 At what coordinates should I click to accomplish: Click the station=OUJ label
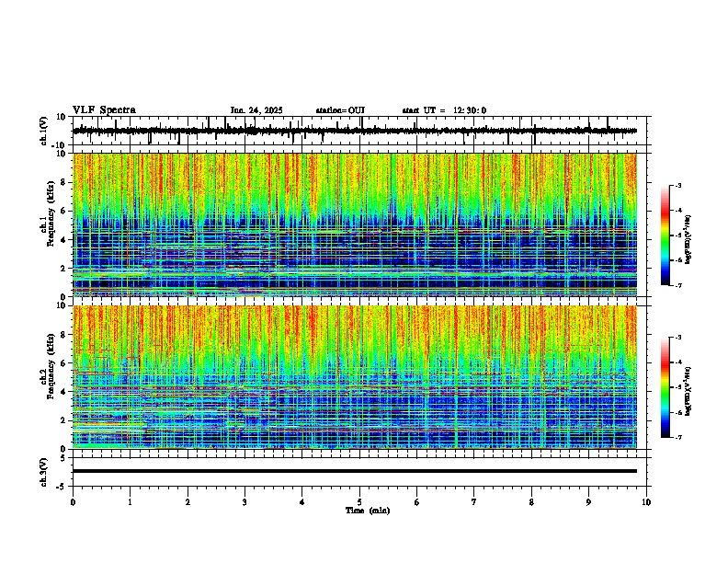click(x=340, y=110)
